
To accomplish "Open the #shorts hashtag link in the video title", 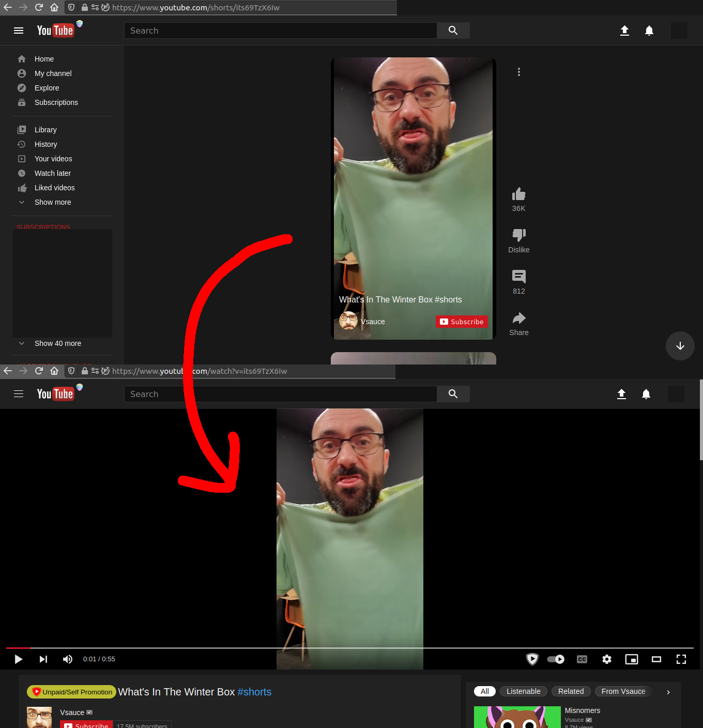I will coord(254,692).
